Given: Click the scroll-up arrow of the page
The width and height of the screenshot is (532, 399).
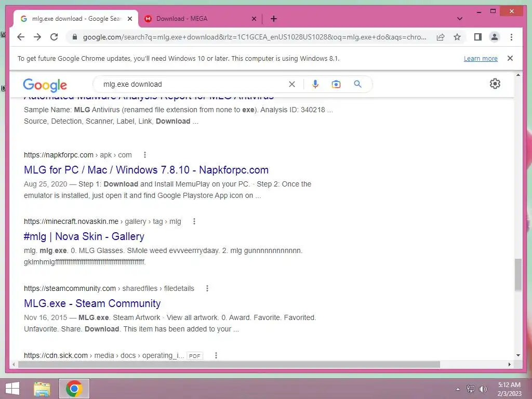Looking at the screenshot, I should pos(518,75).
